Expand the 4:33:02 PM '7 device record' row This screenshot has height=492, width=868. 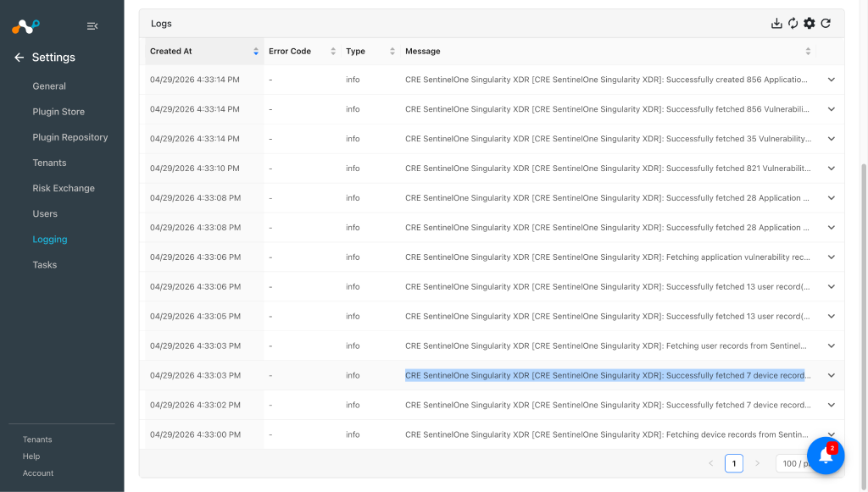tap(831, 406)
